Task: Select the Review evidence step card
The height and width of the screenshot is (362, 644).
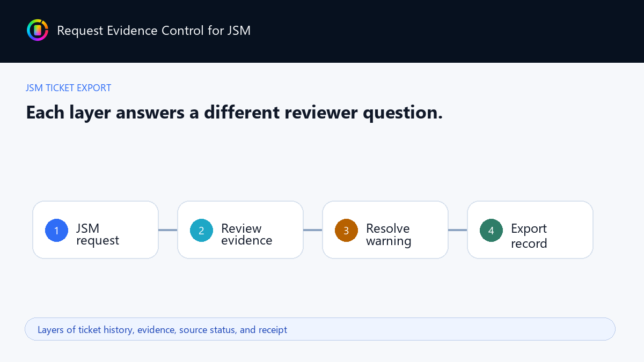Action: click(x=240, y=230)
